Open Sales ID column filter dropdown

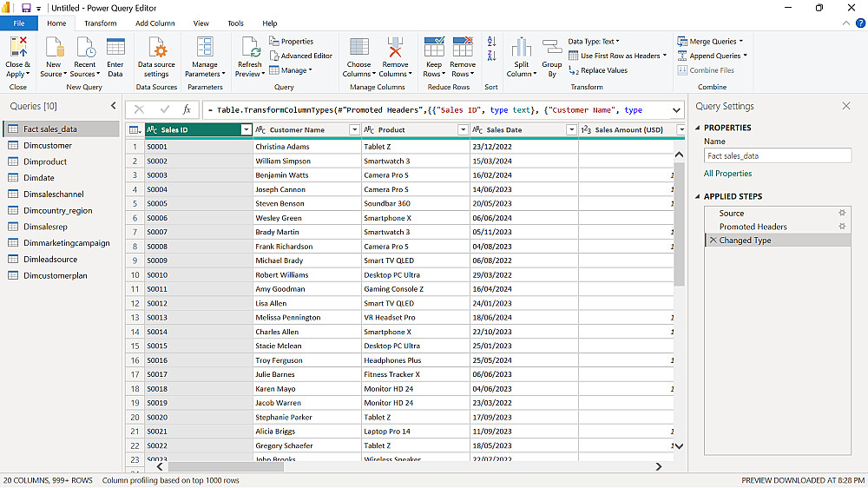[246, 130]
